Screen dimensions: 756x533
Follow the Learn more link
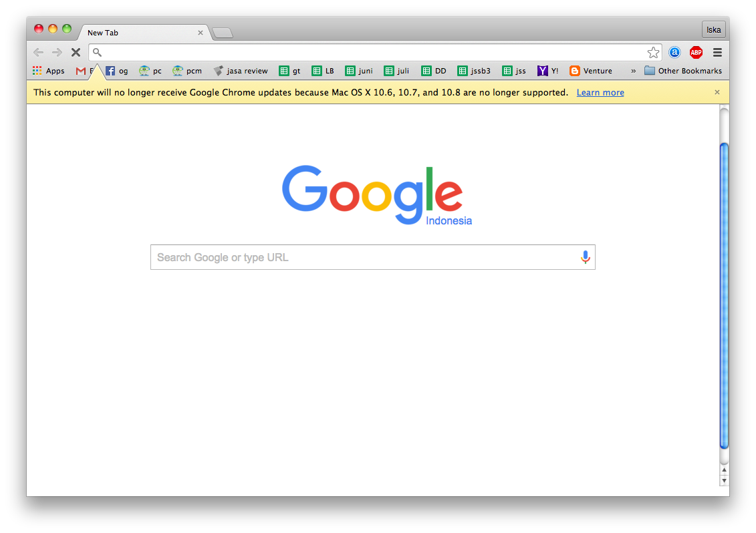pos(600,93)
